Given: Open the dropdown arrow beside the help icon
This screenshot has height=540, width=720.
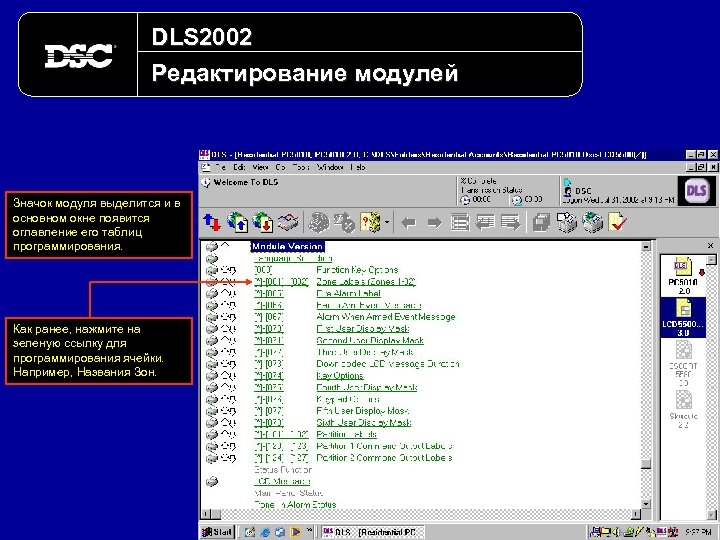Looking at the screenshot, I should point(387,223).
